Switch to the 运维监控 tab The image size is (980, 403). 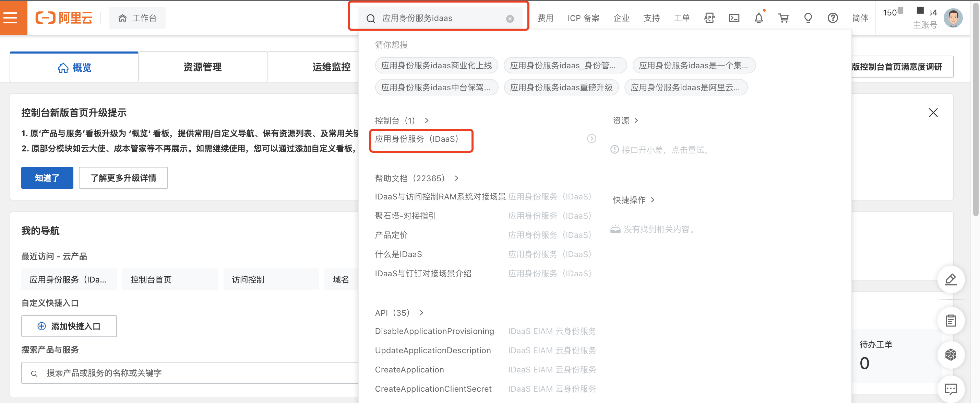331,67
